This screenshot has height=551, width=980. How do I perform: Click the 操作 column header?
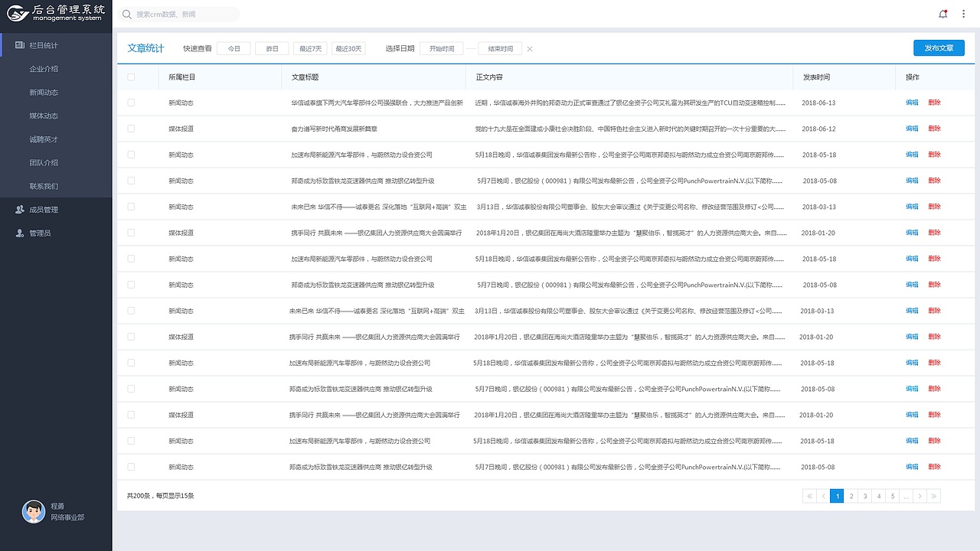[913, 77]
